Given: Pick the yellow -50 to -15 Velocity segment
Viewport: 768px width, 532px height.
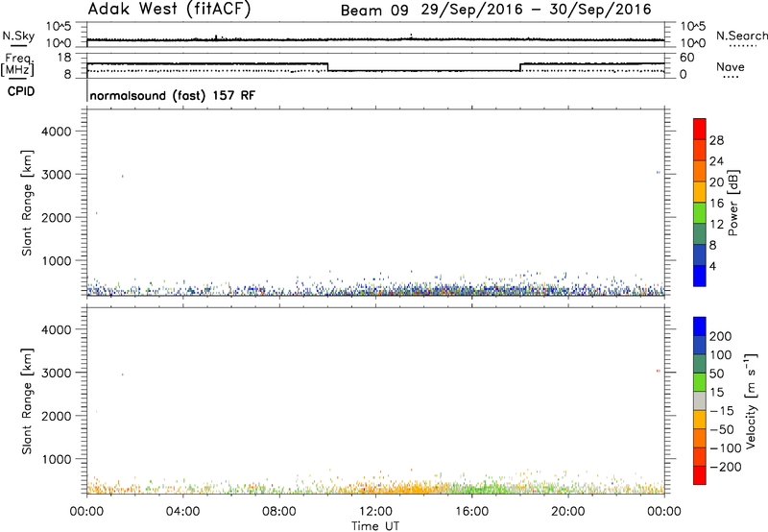Looking at the screenshot, I should 700,420.
